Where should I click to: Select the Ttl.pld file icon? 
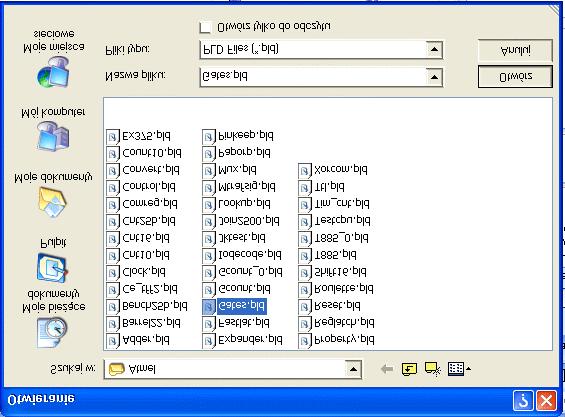point(305,187)
